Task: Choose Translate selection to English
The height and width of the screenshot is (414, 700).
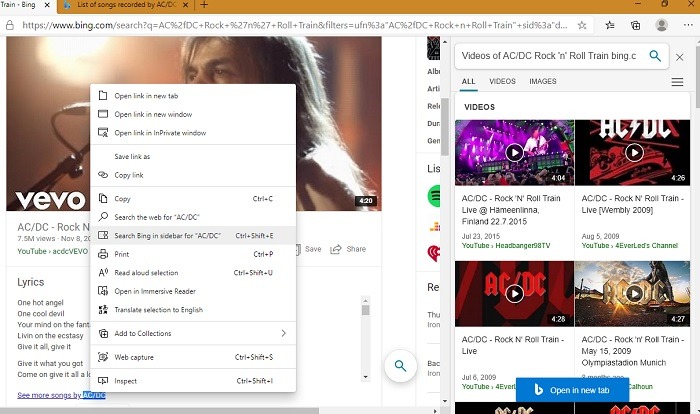Action: point(193,309)
